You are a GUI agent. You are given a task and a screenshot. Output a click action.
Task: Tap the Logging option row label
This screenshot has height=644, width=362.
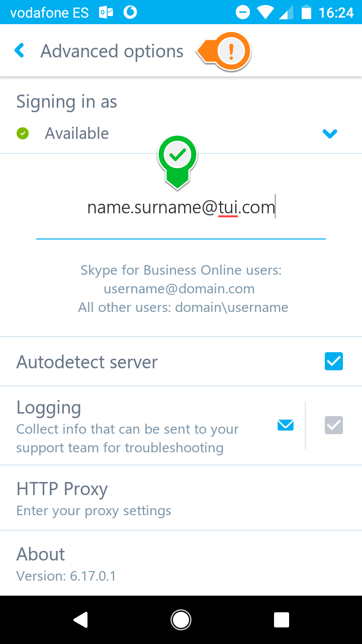(49, 407)
